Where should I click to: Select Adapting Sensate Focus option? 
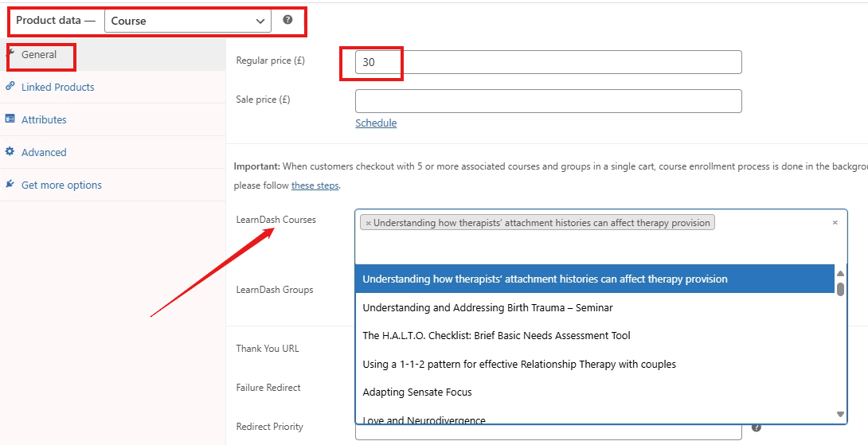pyautogui.click(x=595, y=392)
